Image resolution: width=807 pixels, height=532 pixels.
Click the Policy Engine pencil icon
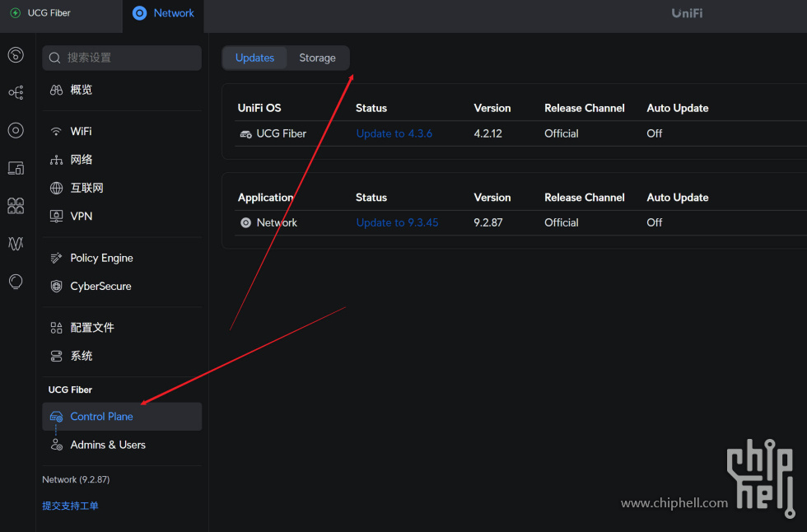(56, 258)
